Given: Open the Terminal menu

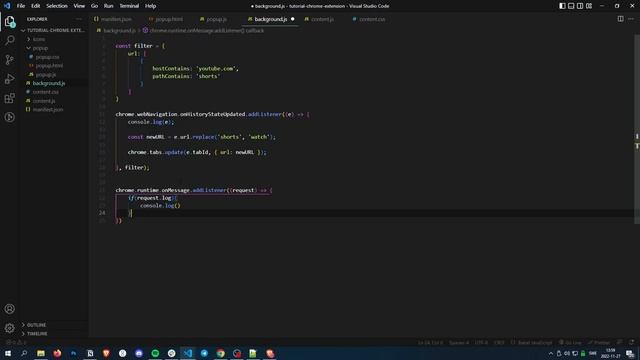Looking at the screenshot, I should 129,6.
